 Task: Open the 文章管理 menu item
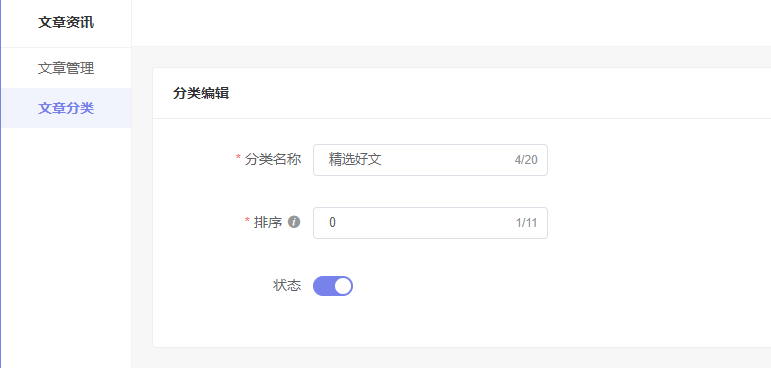tap(66, 68)
